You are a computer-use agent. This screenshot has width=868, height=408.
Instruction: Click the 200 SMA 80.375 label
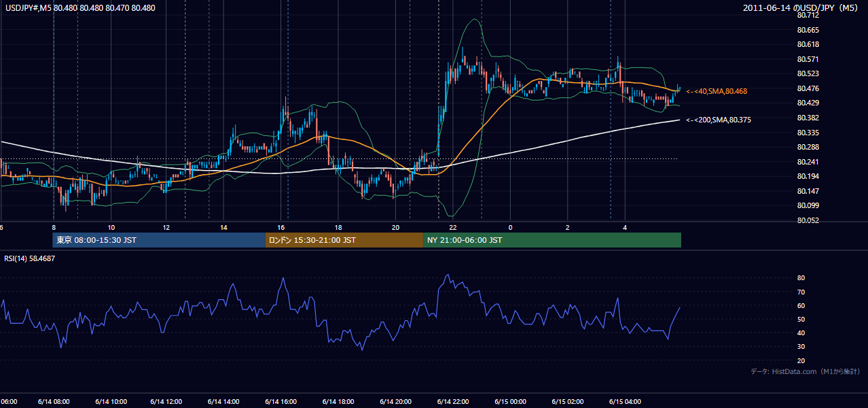click(719, 120)
